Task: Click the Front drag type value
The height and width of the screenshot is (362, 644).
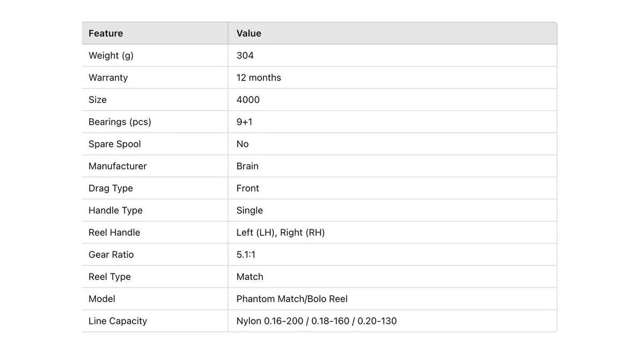Action: point(247,188)
